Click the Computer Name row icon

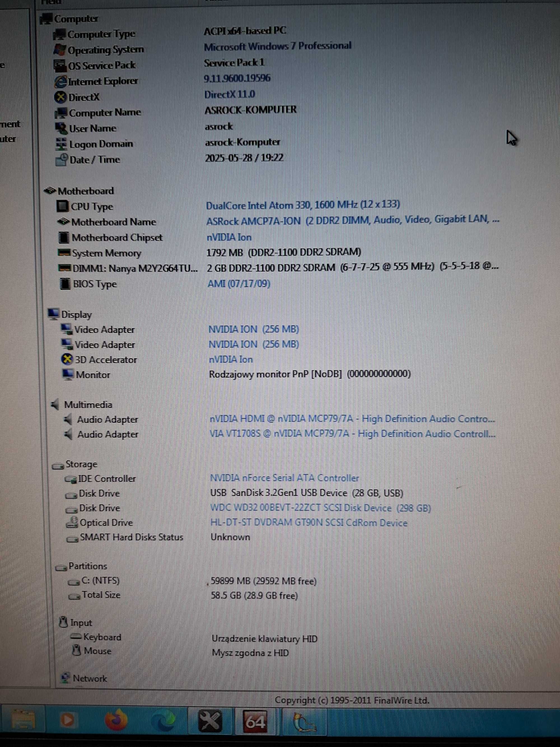61,113
